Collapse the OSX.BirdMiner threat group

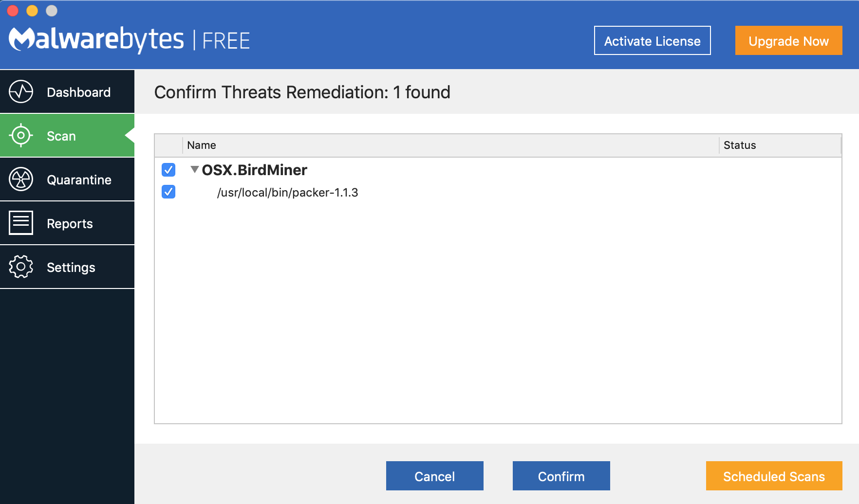pos(194,170)
